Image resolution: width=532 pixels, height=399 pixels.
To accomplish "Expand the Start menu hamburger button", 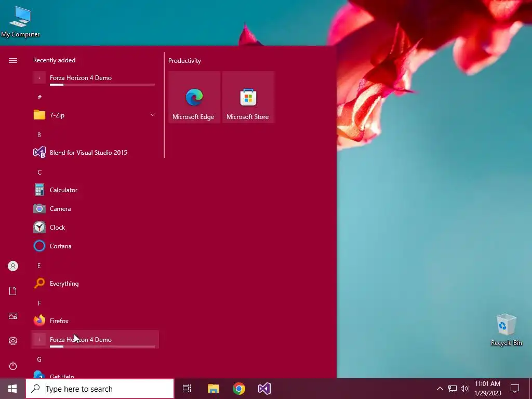I will tap(13, 60).
